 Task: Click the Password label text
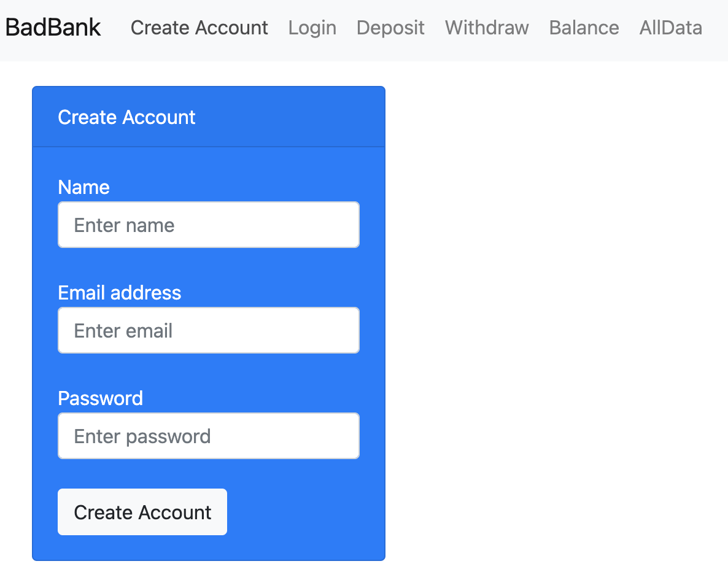[100, 398]
